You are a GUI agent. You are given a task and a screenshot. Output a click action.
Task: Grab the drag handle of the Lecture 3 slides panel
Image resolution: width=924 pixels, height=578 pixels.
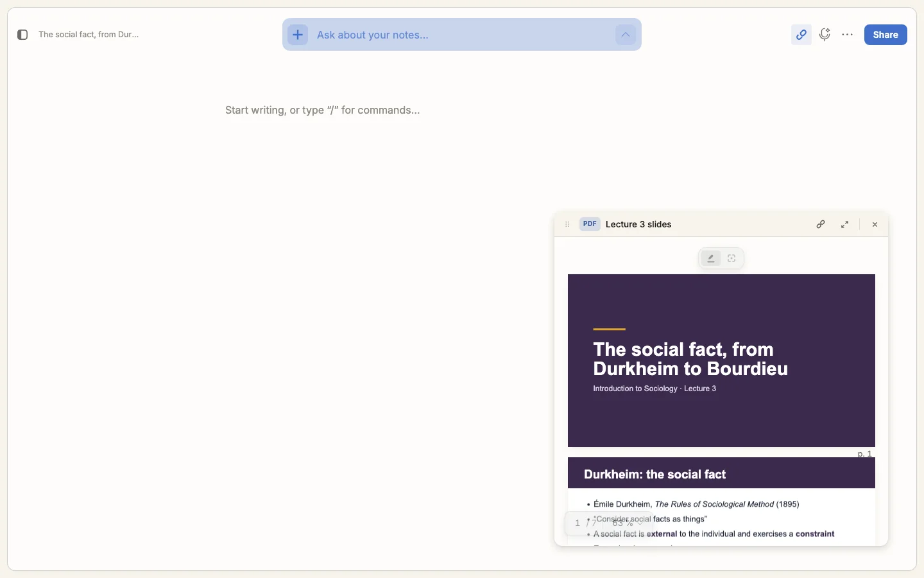coord(567,224)
